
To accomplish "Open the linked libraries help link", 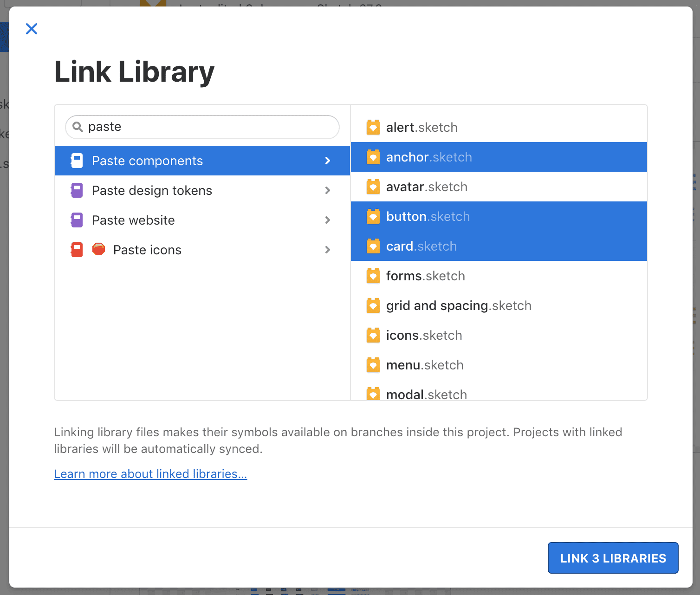I will [x=150, y=474].
